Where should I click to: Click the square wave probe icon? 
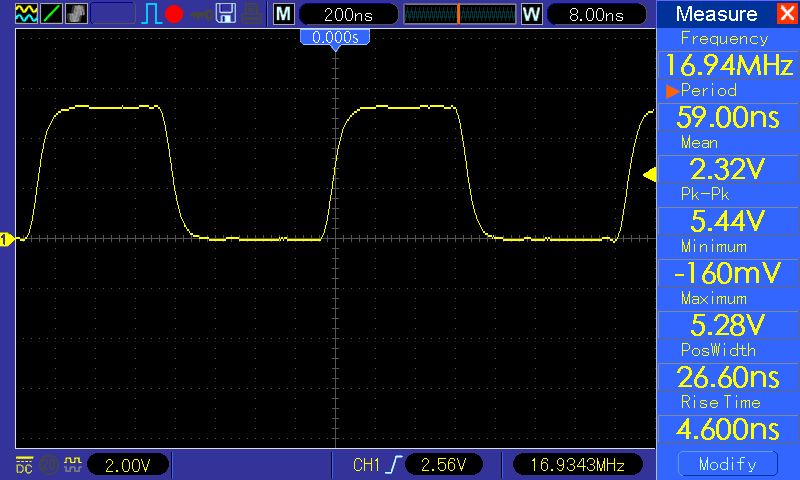[73, 464]
